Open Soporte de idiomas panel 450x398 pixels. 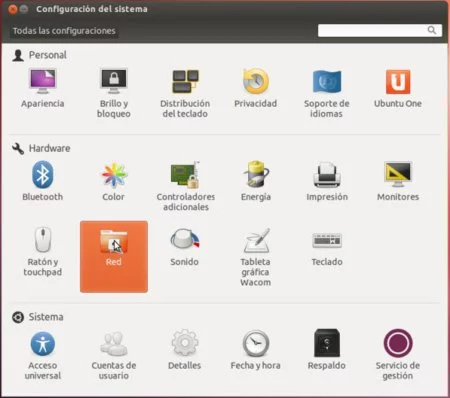327,93
